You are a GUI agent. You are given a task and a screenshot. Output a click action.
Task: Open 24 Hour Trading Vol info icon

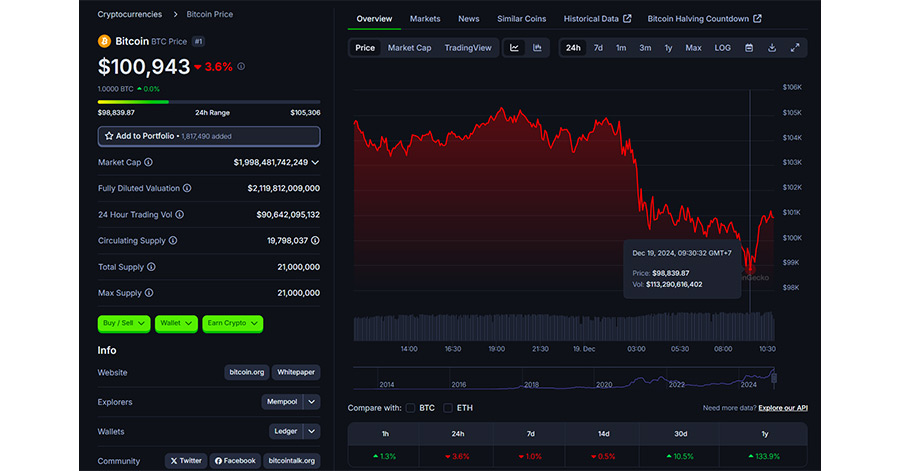[180, 215]
